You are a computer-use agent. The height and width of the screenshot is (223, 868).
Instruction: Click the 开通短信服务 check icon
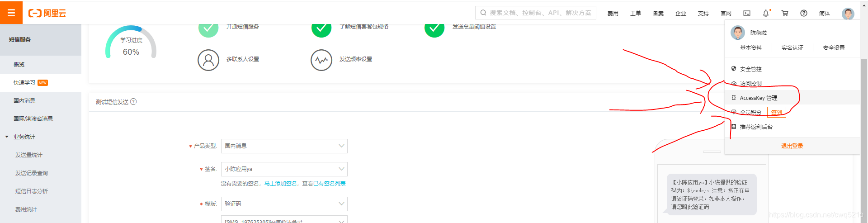tap(208, 29)
